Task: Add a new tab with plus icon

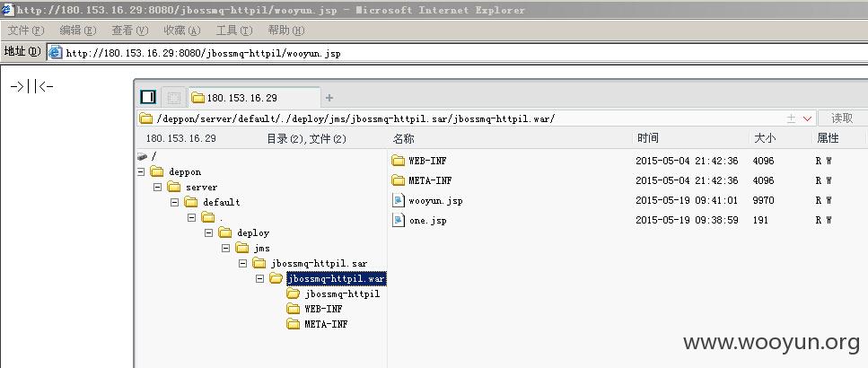Action: (x=329, y=98)
